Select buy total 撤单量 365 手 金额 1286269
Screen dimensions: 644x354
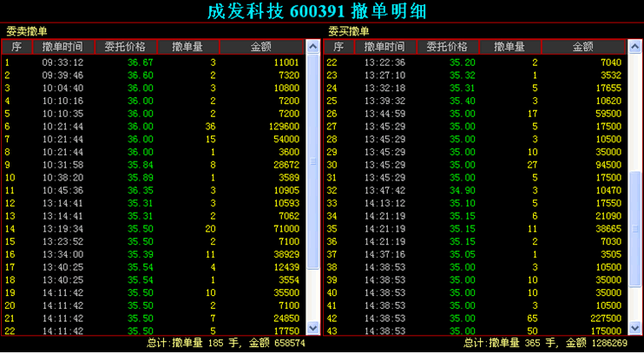(x=546, y=343)
